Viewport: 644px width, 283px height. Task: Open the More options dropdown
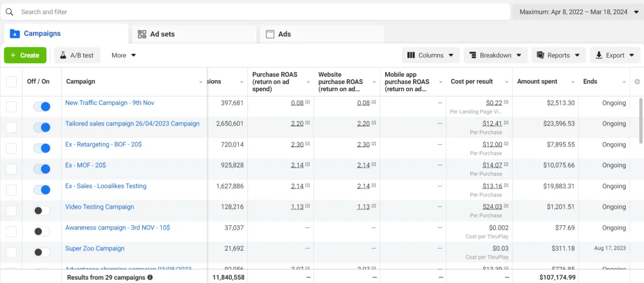pos(123,55)
